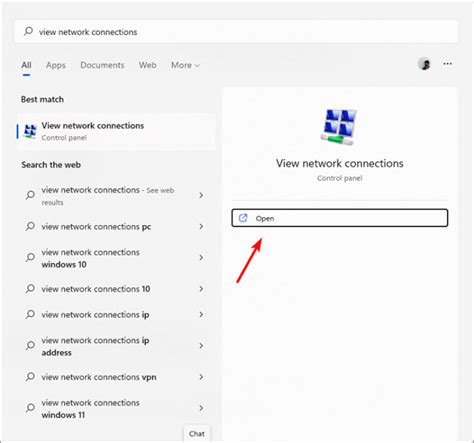Expand arrow for 'windows 10' suggestion
The image size is (474, 443).
pos(201,258)
